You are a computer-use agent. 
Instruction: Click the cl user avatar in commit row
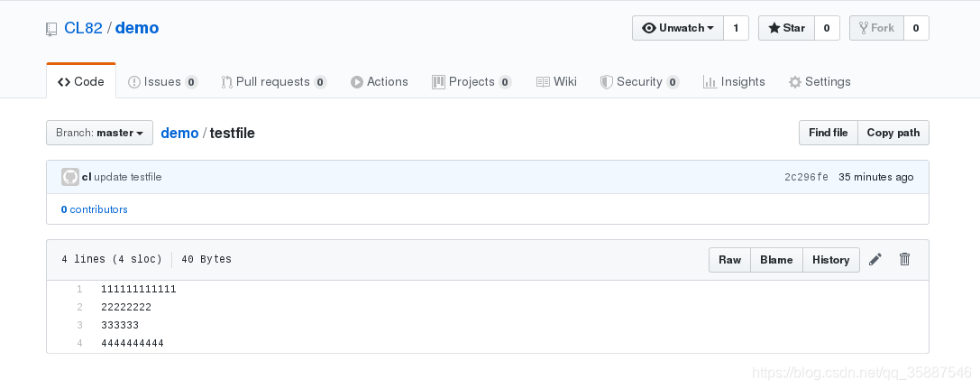coord(70,177)
